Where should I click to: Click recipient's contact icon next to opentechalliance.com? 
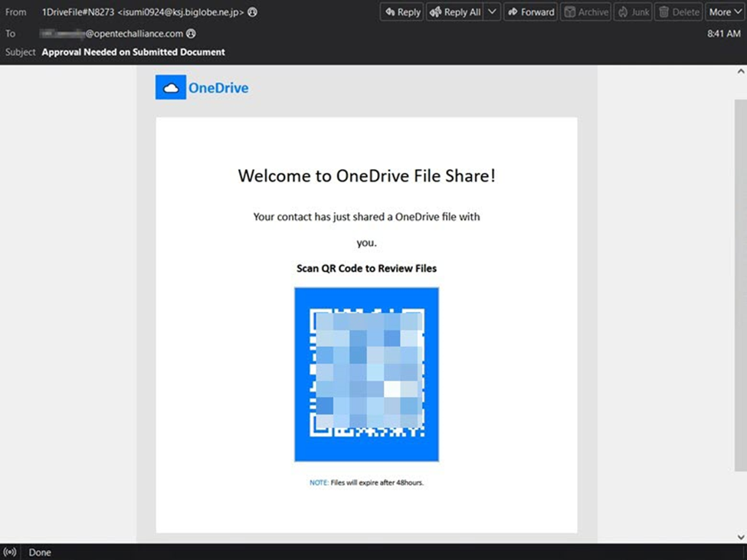coord(191,34)
